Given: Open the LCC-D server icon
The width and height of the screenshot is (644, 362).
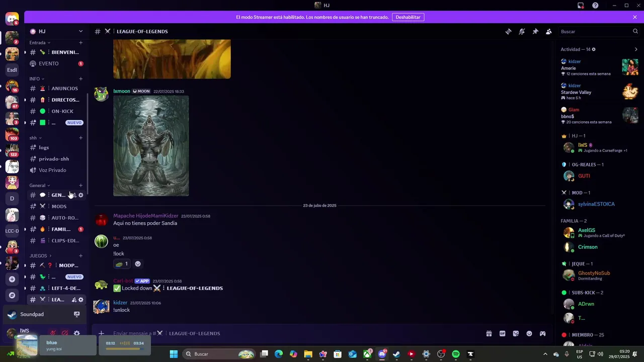Looking at the screenshot, I should [12, 231].
